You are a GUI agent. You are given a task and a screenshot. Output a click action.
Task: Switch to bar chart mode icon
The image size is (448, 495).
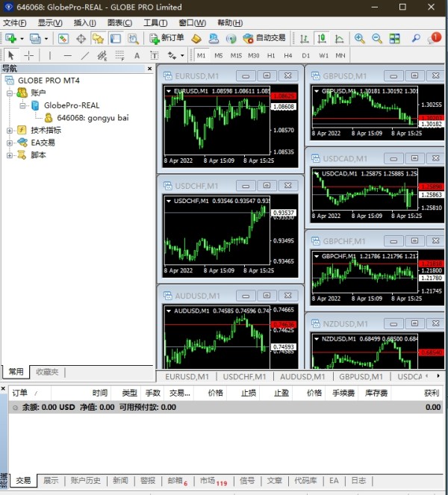304,39
